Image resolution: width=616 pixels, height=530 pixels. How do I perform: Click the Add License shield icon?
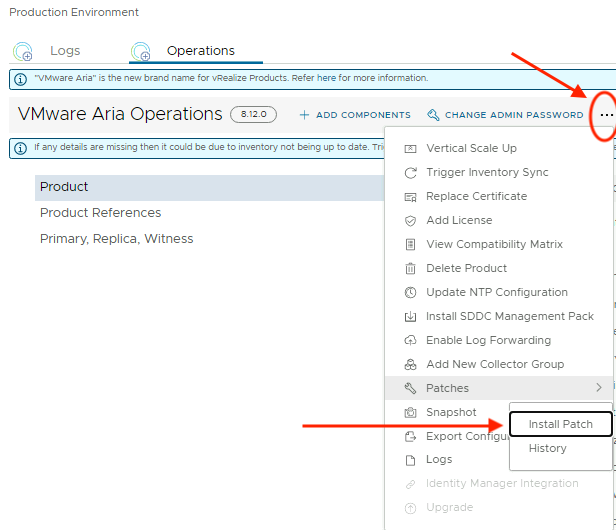410,221
